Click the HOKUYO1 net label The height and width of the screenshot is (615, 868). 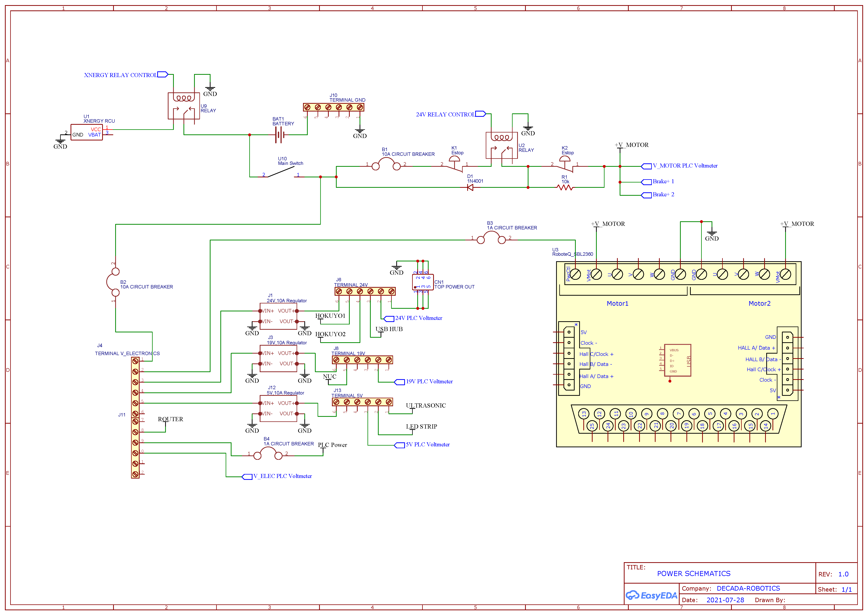330,316
